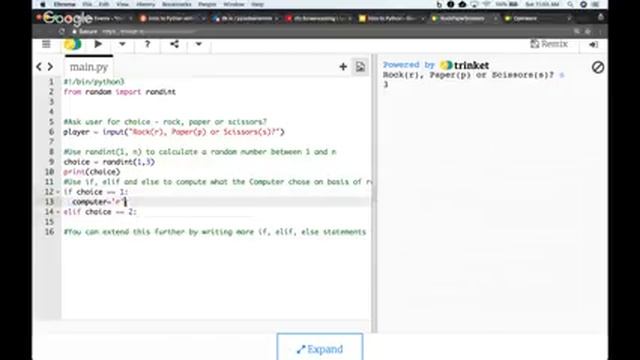The width and height of the screenshot is (640, 360).
Task: Stop the program with the circle-slash icon
Action: 598,67
